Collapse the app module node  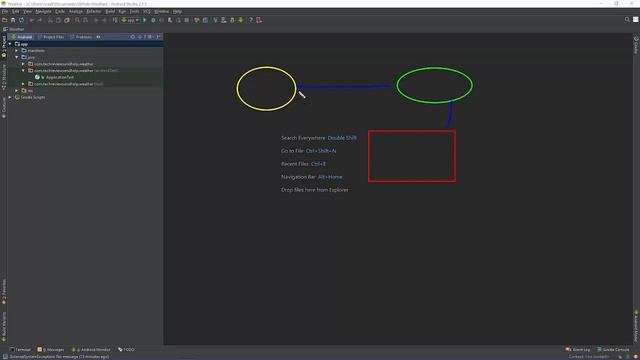click(10, 44)
